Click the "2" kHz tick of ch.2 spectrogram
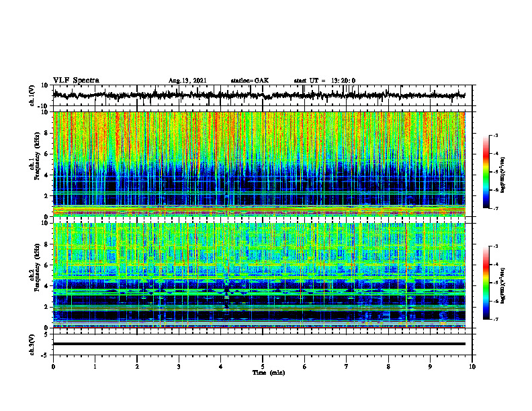The height and width of the screenshot is (411, 532). [48, 307]
